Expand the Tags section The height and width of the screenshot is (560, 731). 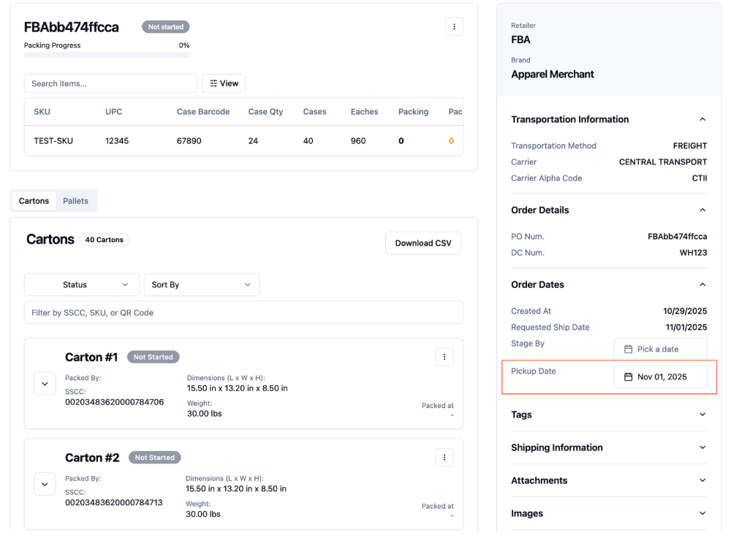point(609,415)
